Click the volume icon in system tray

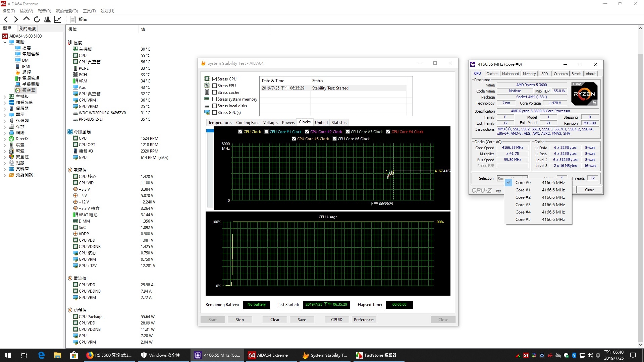[x=590, y=355]
